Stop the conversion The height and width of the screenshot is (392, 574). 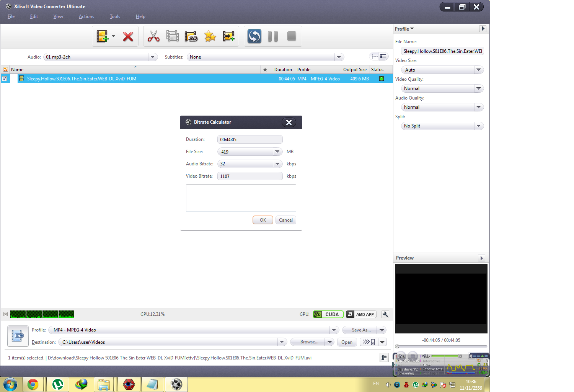click(292, 36)
